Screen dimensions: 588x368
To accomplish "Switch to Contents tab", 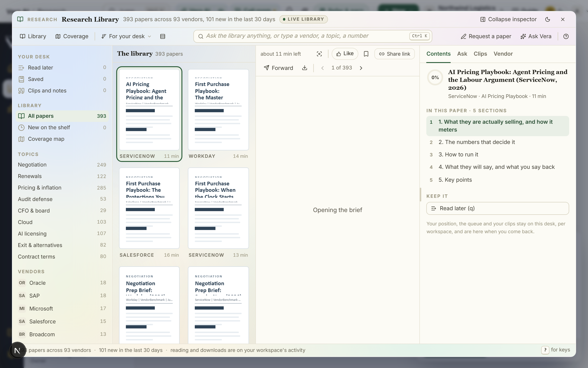I will pyautogui.click(x=438, y=54).
